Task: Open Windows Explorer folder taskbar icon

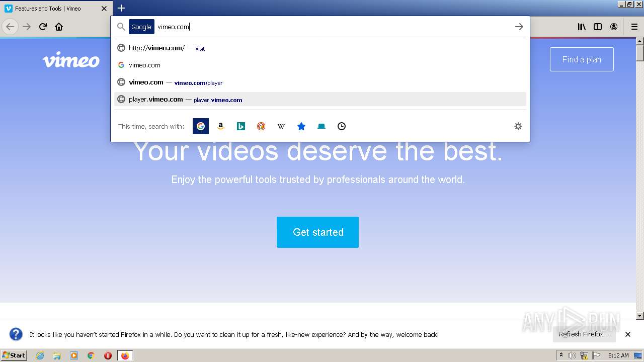Action: [x=57, y=355]
